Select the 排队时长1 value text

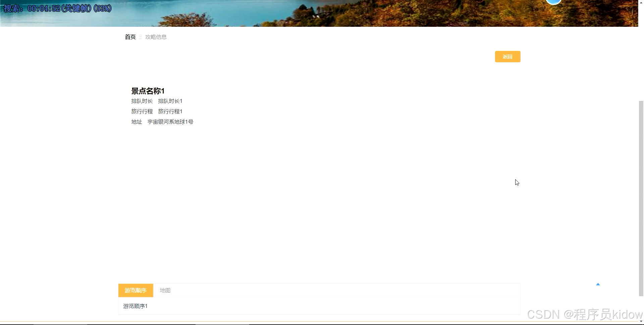pyautogui.click(x=170, y=101)
